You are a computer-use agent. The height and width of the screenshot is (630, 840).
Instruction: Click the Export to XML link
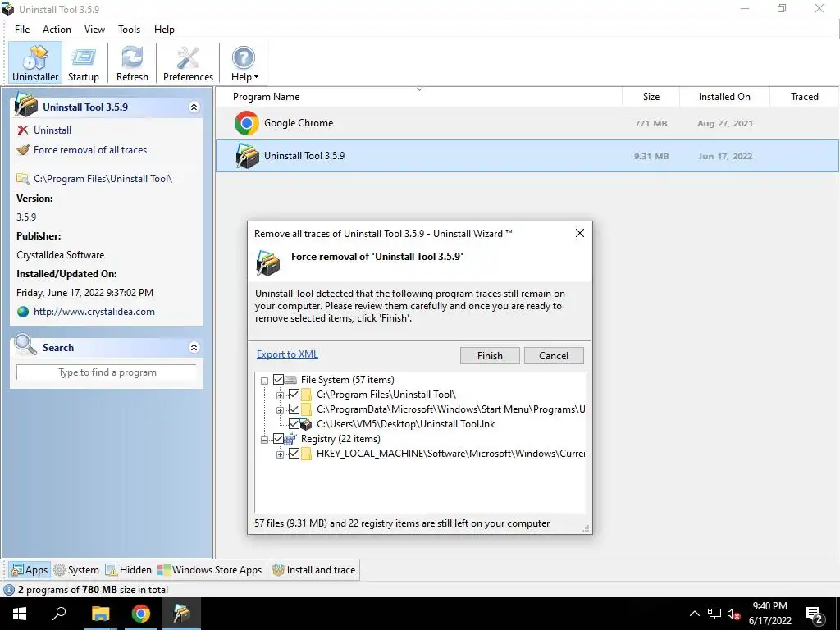pyautogui.click(x=287, y=354)
